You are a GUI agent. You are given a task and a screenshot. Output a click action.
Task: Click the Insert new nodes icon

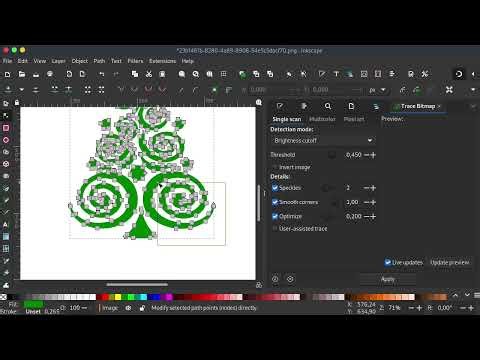click(x=8, y=89)
